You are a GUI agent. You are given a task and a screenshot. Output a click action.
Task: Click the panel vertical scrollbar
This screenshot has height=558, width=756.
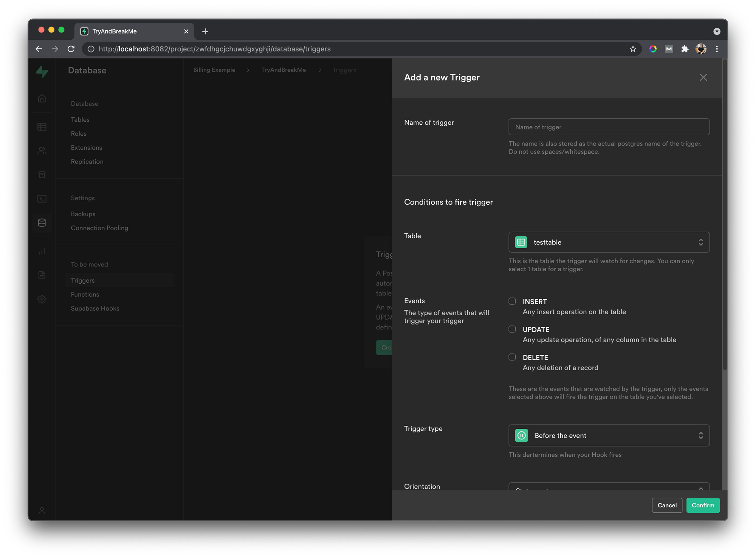(725, 215)
